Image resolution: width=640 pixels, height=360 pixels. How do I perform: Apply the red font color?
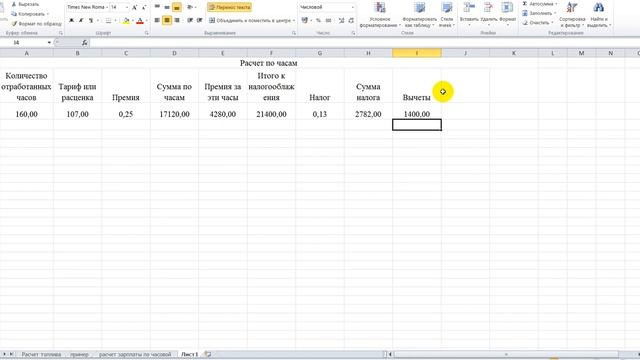140,20
